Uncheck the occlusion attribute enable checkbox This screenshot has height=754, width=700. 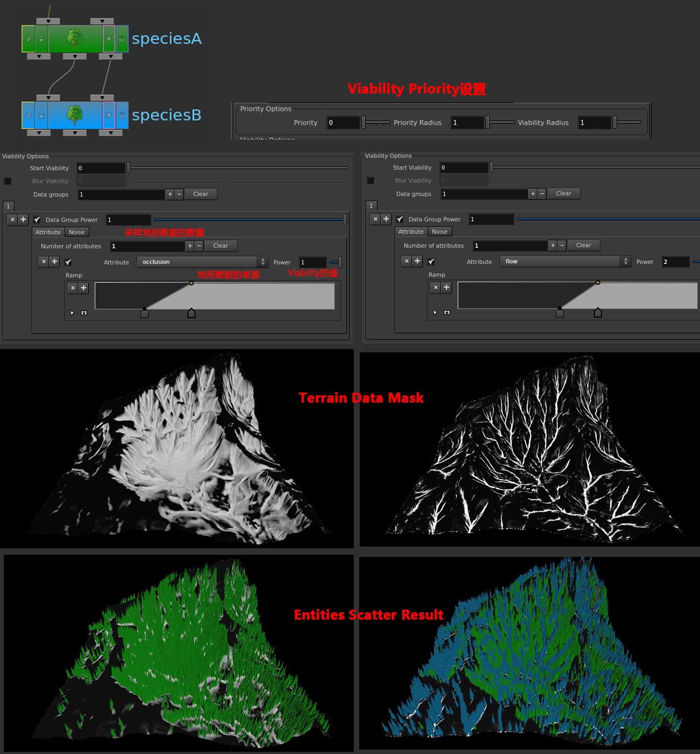pos(68,262)
